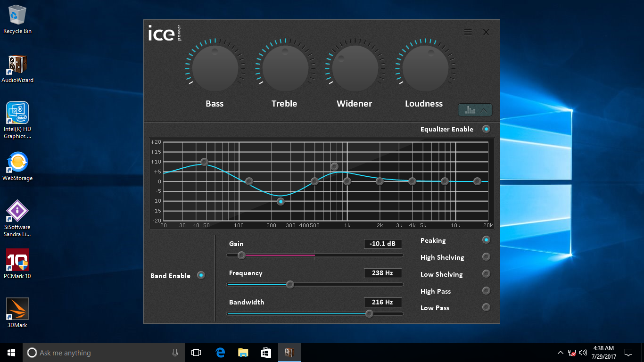
Task: Open Task View from taskbar
Action: pos(196,353)
